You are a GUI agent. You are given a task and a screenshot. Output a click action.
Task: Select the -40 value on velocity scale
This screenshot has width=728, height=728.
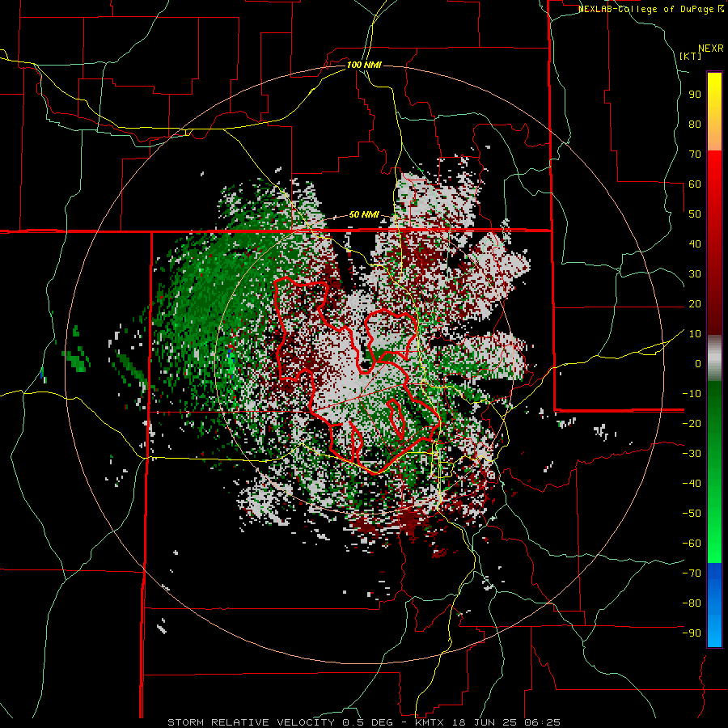(x=692, y=484)
